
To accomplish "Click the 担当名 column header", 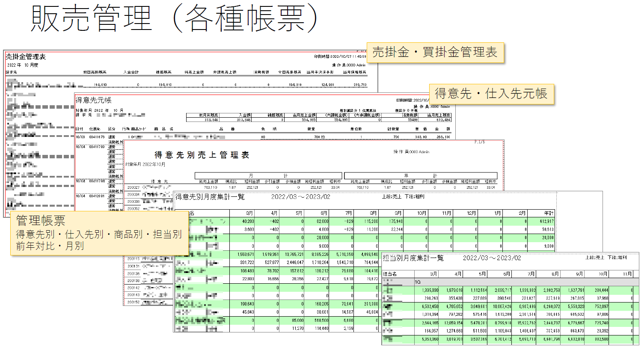I will pos(390,274).
